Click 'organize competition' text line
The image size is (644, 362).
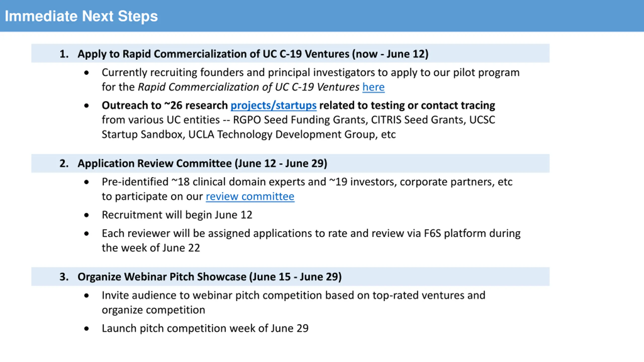(153, 310)
